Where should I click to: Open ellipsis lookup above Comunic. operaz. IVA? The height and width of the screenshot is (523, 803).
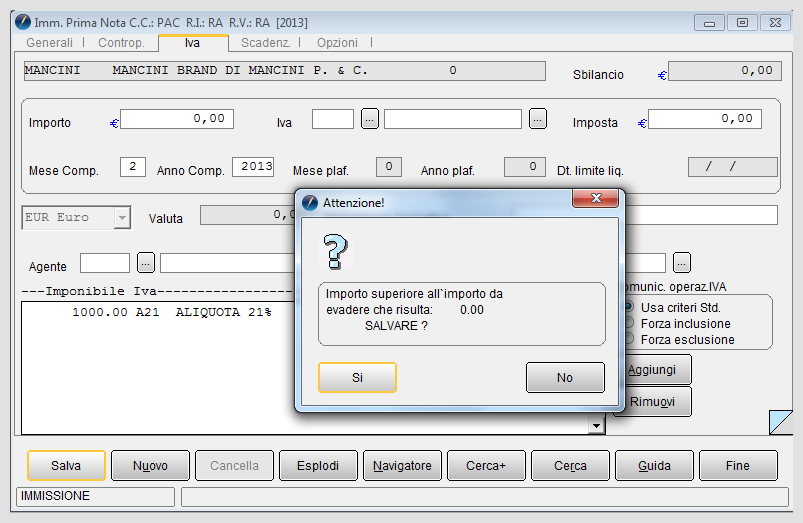point(682,263)
